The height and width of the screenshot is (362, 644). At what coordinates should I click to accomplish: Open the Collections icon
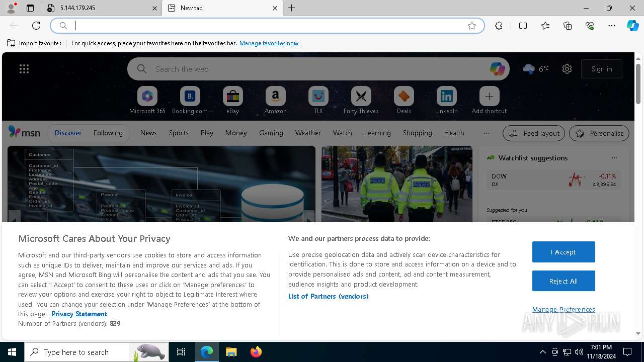coord(568,26)
